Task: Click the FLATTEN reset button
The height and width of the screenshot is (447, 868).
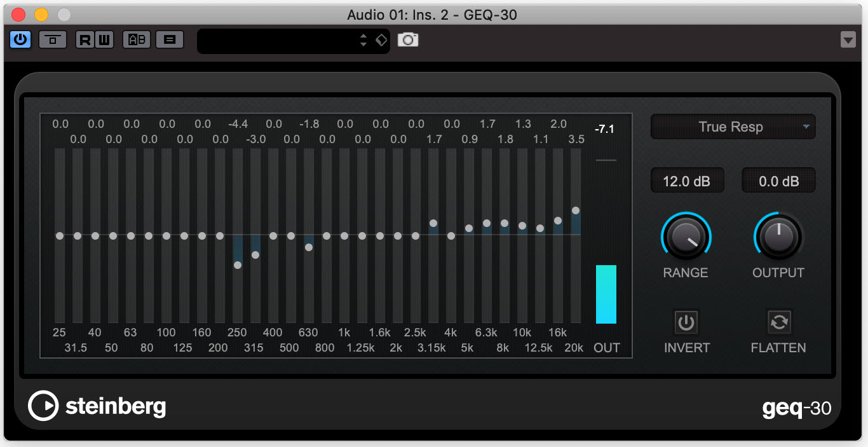Action: tap(778, 323)
